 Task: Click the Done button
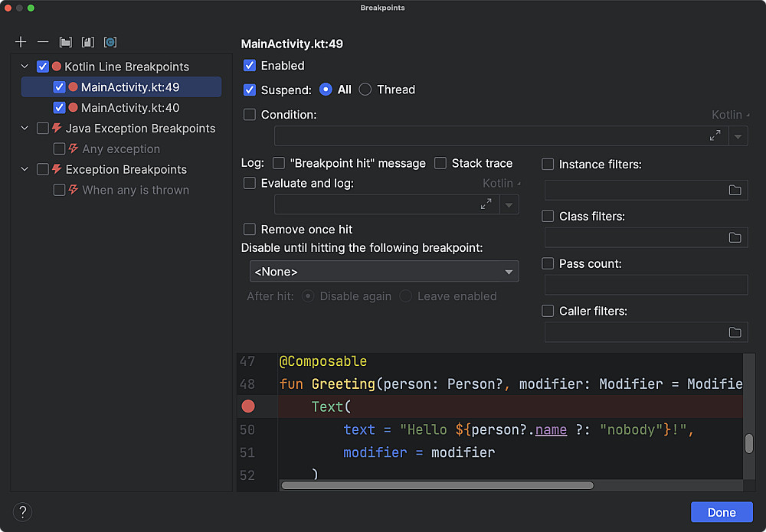[x=722, y=512]
